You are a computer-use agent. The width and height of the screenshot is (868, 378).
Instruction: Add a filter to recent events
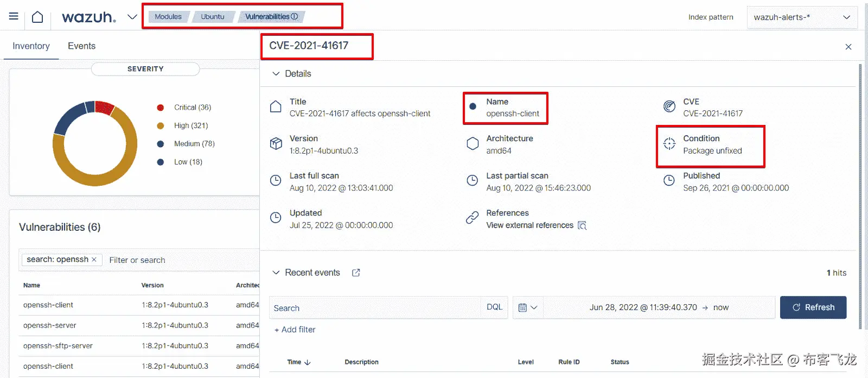tap(295, 330)
